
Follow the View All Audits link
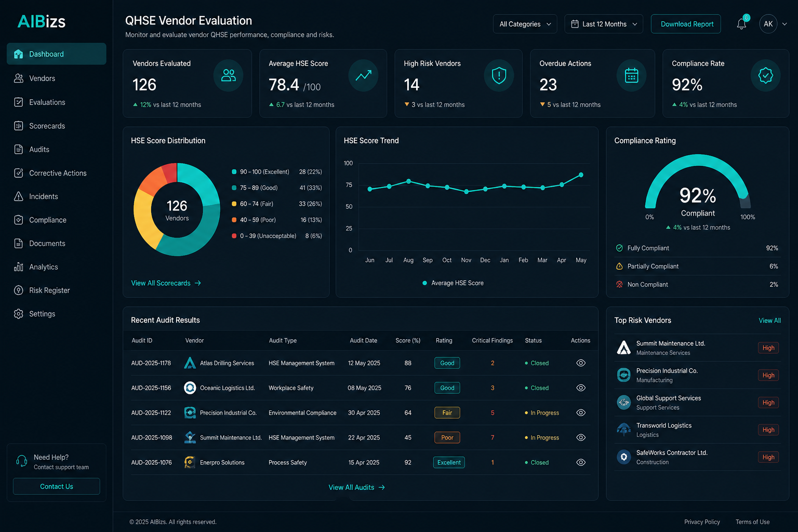tap(357, 487)
